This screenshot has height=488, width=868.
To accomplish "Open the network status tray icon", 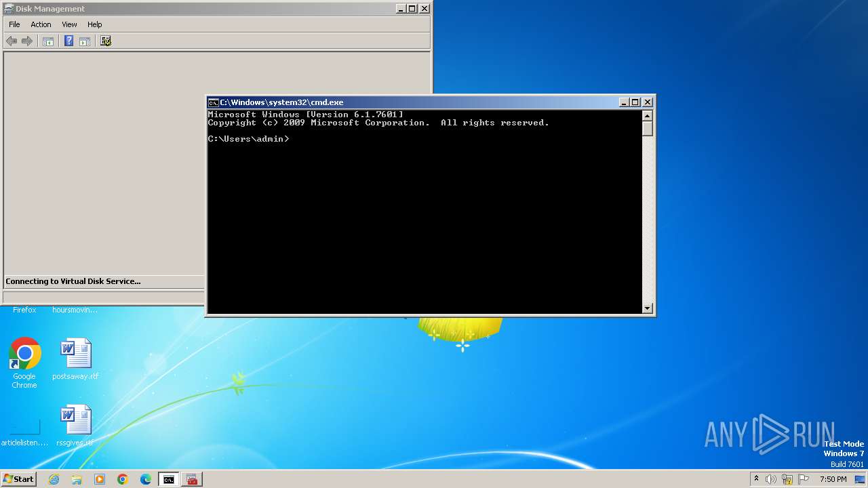I will click(x=787, y=479).
